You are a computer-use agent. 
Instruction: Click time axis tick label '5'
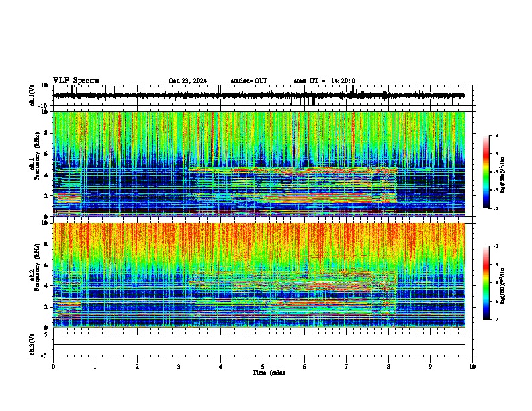coord(263,367)
